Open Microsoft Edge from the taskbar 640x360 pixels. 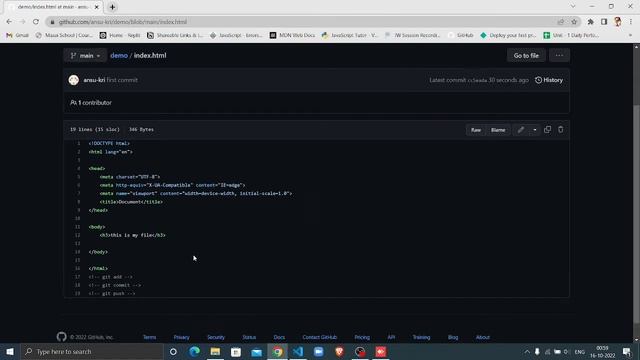194,351
